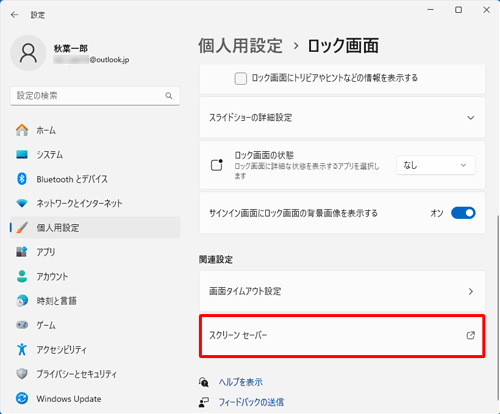Click the feedback icon beside フィードバックの送信

(204, 402)
